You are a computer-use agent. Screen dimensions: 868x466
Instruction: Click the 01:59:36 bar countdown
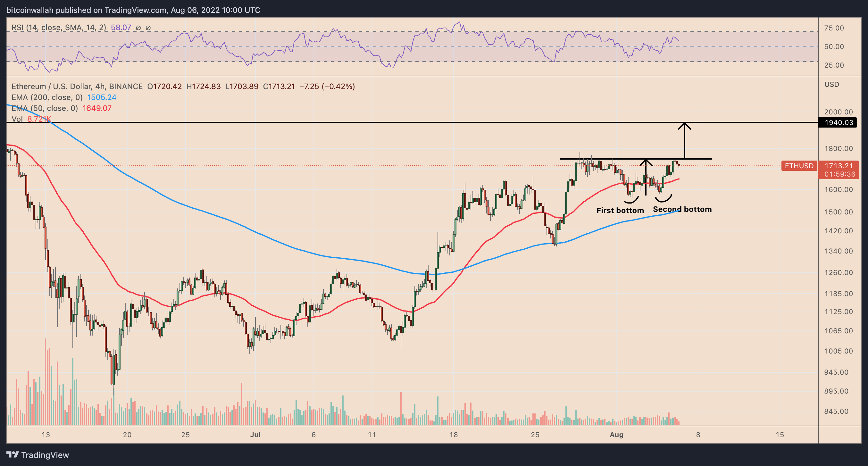(x=839, y=174)
